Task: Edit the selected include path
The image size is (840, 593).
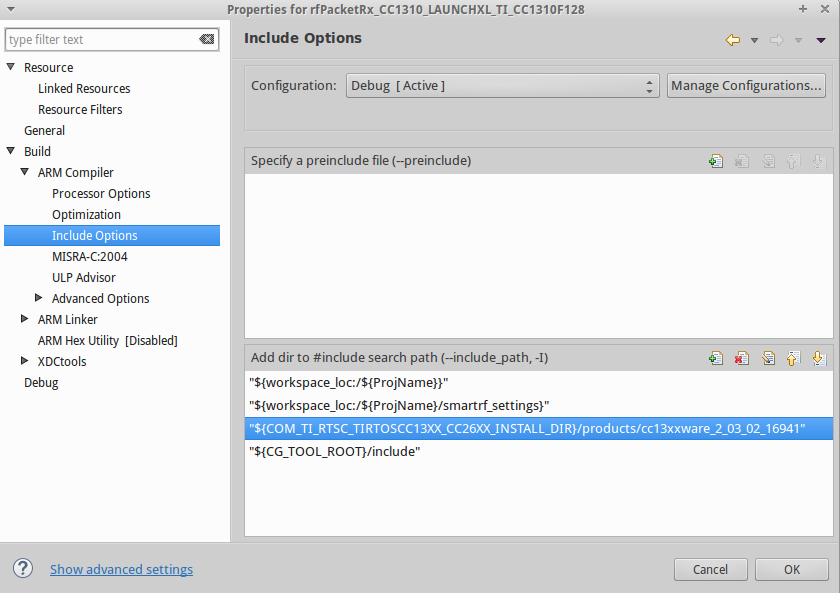Action: [767, 358]
